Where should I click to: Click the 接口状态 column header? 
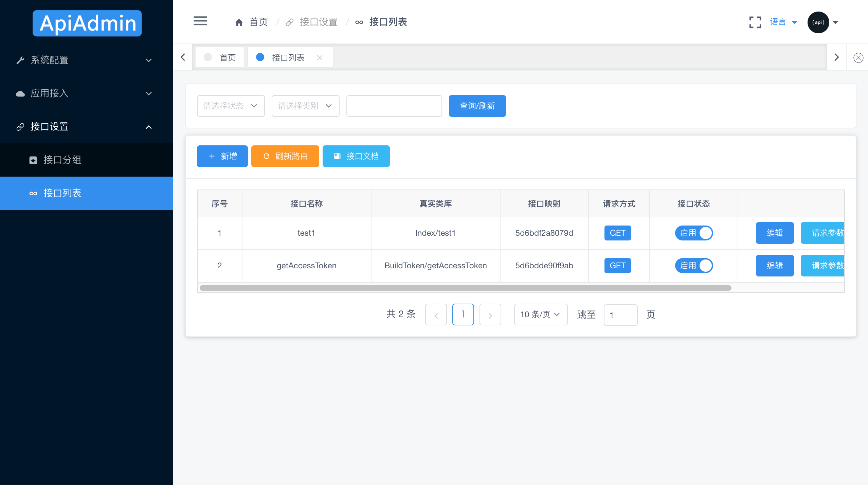point(694,204)
